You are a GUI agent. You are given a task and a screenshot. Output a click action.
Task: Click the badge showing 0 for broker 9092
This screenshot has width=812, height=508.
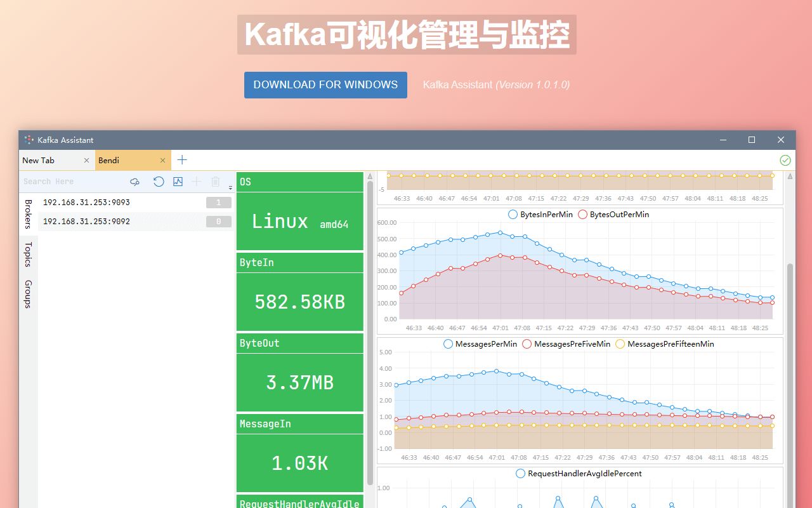219,222
